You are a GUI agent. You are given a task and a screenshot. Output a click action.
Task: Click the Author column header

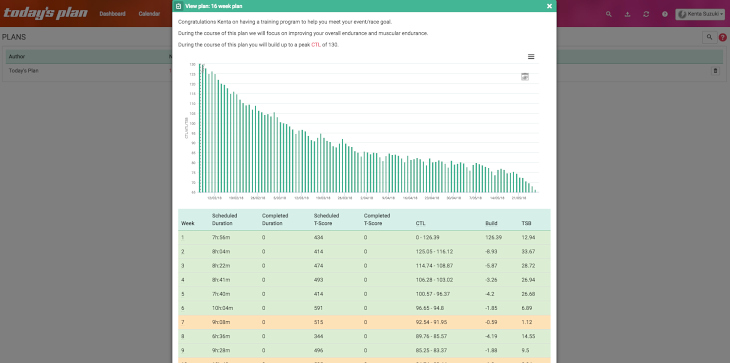(17, 57)
